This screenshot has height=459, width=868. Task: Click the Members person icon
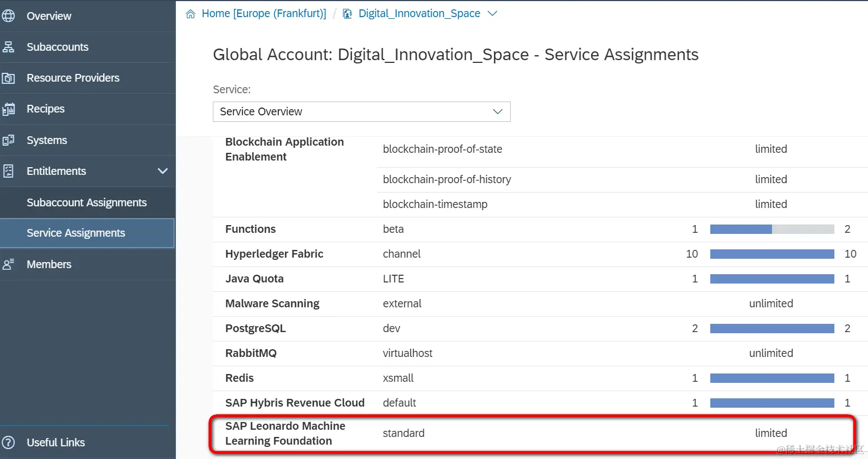(x=8, y=264)
